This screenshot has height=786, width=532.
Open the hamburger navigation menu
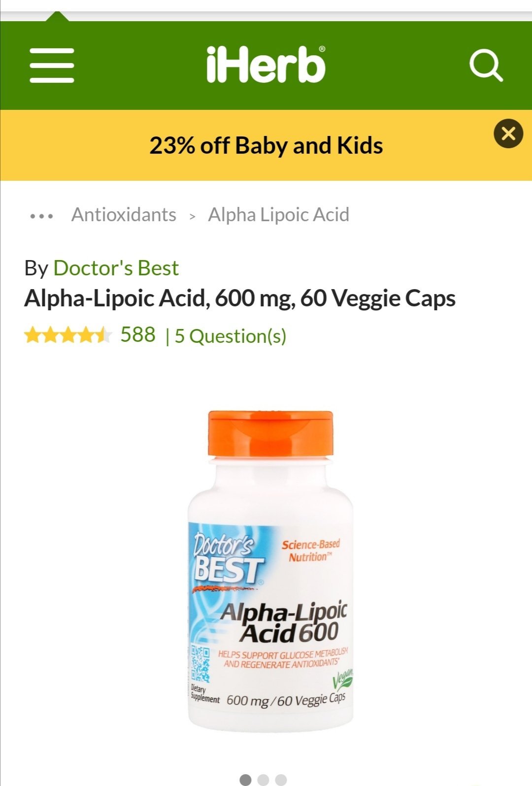(52, 65)
